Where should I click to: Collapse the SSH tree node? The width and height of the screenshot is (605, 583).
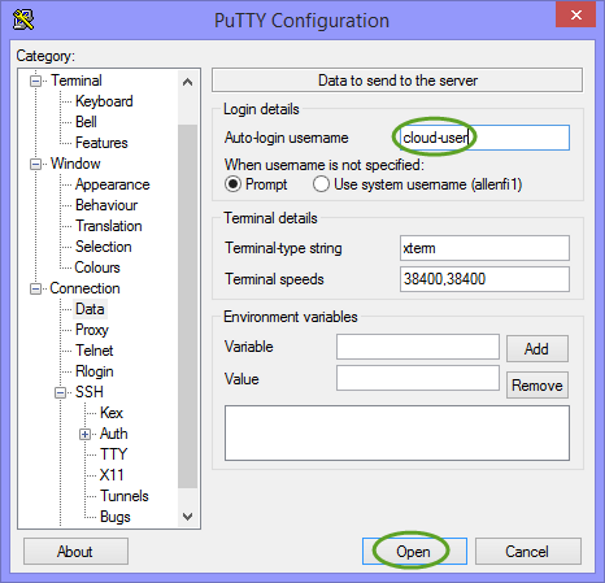click(60, 393)
